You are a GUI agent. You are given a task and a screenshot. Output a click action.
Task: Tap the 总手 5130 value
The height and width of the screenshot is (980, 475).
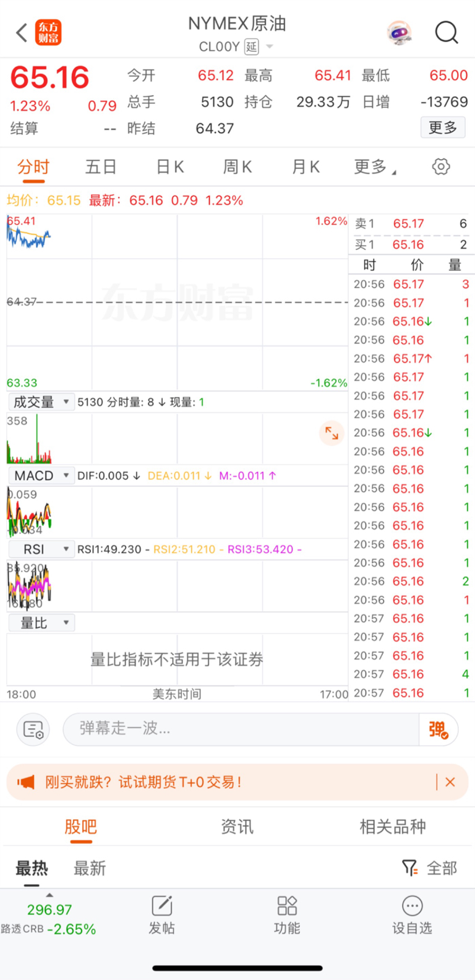pyautogui.click(x=217, y=102)
